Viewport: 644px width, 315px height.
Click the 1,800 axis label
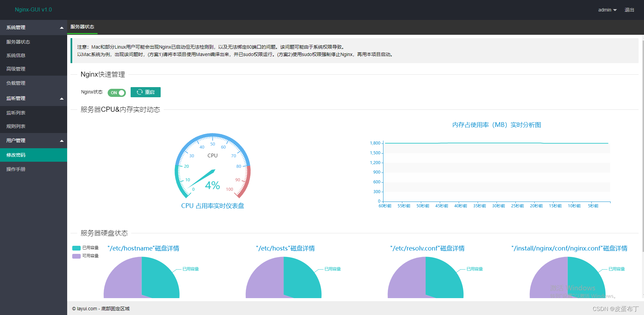pos(375,143)
